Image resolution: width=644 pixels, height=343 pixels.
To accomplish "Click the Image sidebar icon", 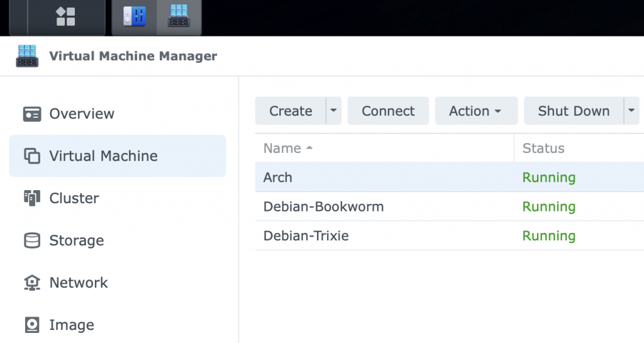I will click(x=31, y=325).
